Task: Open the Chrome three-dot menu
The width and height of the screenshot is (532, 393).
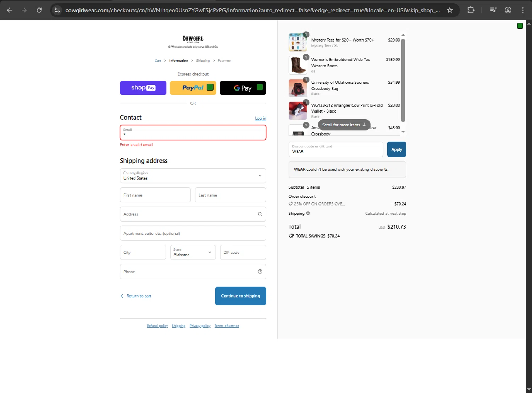Action: [523, 10]
